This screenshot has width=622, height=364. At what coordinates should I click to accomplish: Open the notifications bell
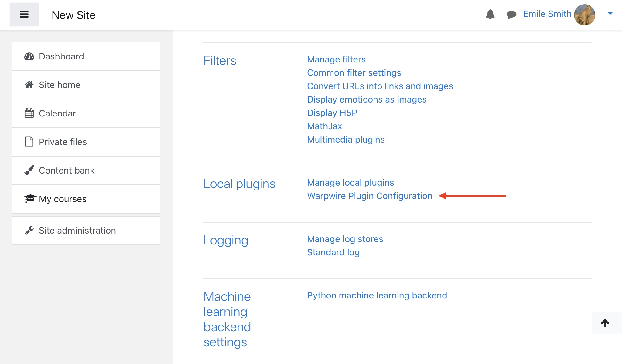pos(490,14)
